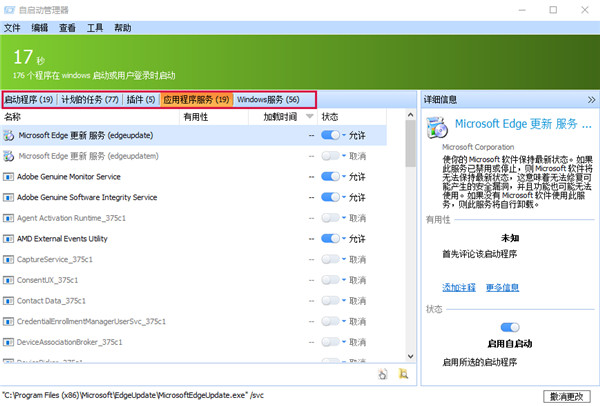Toggle Adobe Genuine Software Integrity Service switch
This screenshot has width=600, height=406.
click(x=330, y=197)
